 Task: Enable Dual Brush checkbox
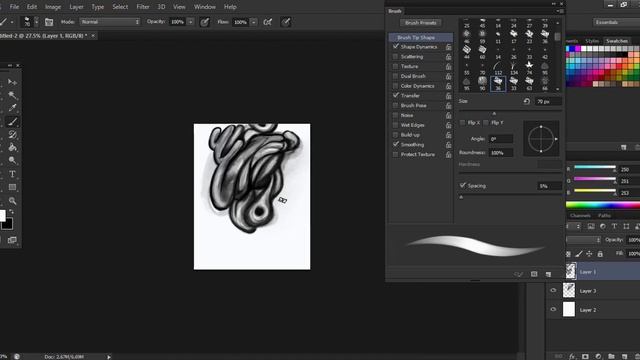(x=395, y=76)
